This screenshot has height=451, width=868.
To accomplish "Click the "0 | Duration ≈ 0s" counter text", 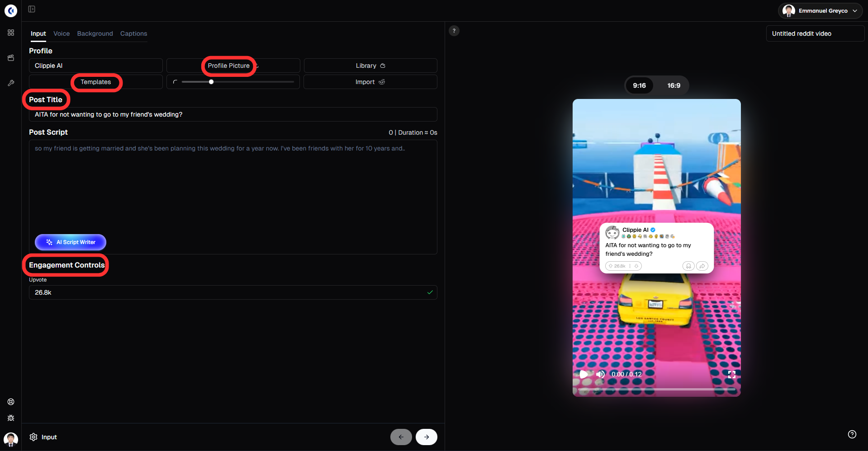I will 413,132.
